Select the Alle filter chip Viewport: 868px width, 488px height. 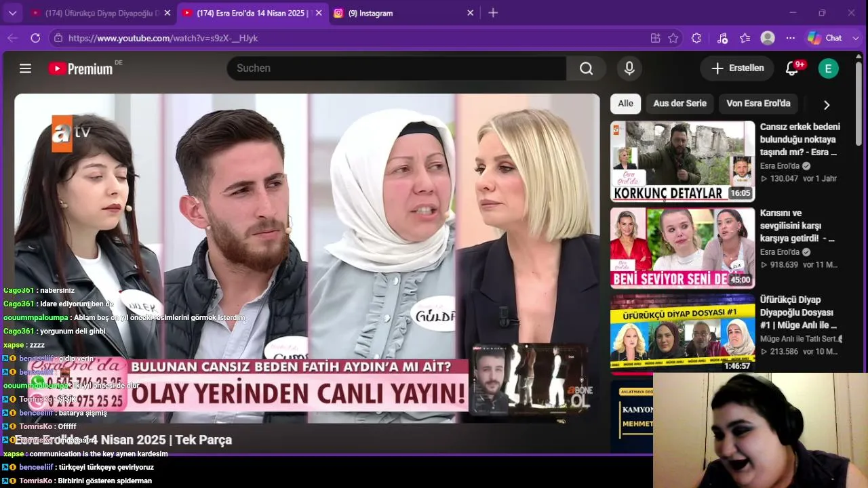(625, 104)
